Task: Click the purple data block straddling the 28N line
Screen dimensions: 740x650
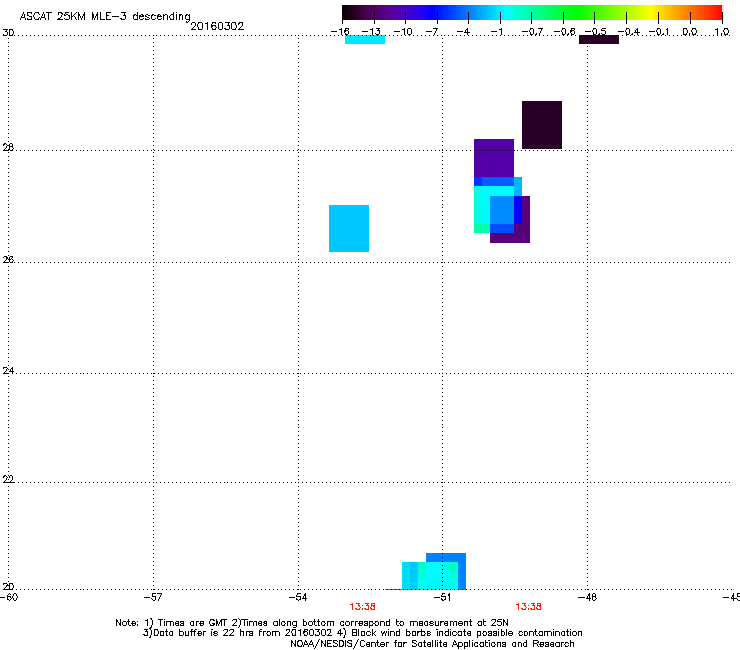Action: pyautogui.click(x=494, y=158)
